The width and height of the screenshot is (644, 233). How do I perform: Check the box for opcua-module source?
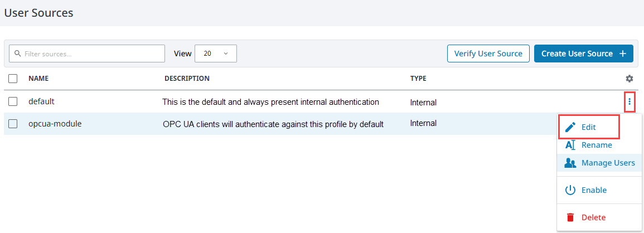click(13, 123)
